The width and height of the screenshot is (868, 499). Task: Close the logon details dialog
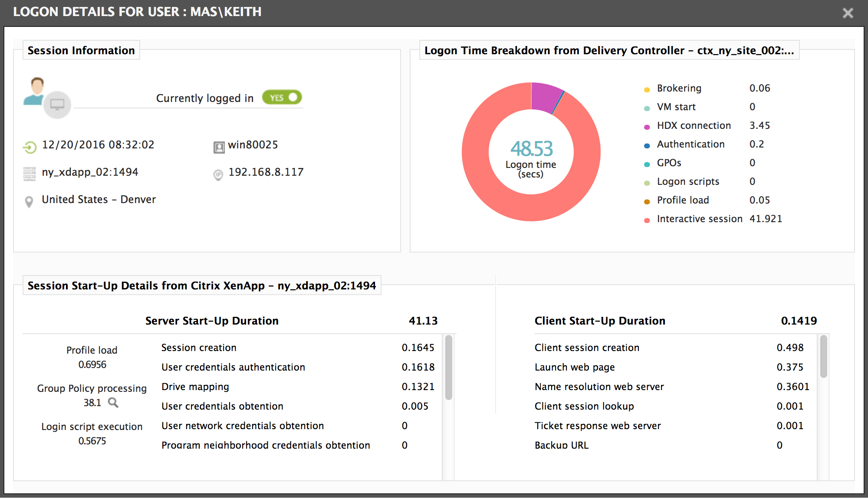[848, 13]
